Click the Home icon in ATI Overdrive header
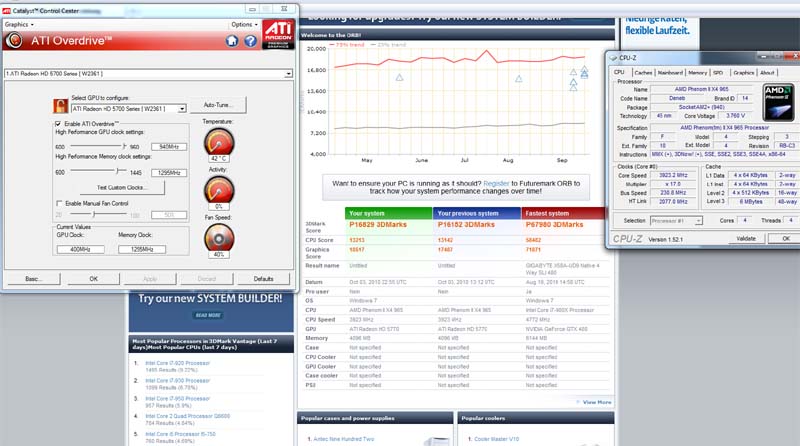This screenshot has width=800, height=446. (x=232, y=41)
